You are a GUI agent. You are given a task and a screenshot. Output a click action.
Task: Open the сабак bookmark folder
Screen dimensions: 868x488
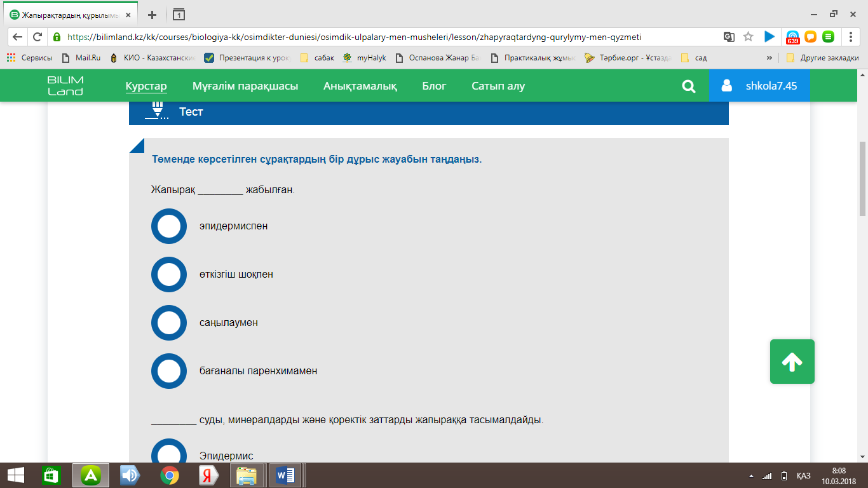[x=317, y=58]
